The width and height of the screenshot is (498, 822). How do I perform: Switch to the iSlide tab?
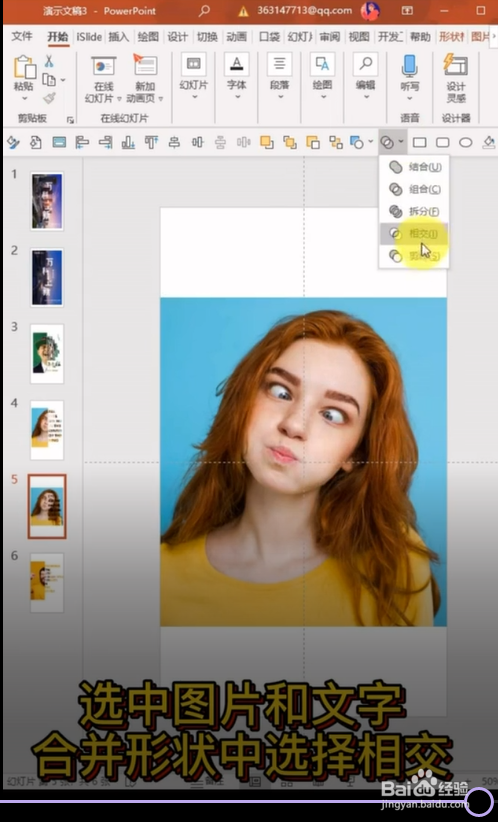(89, 37)
